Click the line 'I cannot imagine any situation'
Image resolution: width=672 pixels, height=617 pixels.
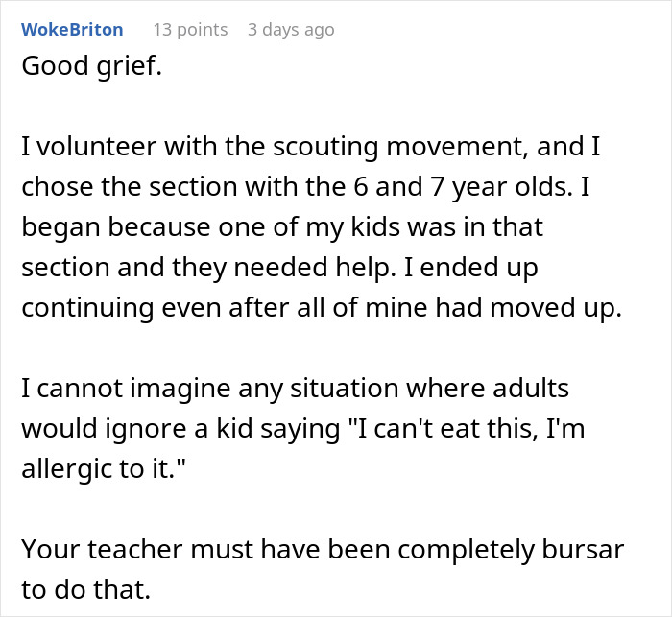point(296,389)
